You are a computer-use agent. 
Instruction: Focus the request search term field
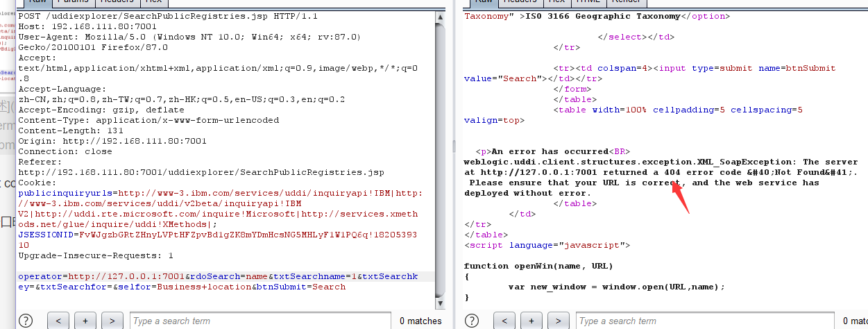point(259,321)
